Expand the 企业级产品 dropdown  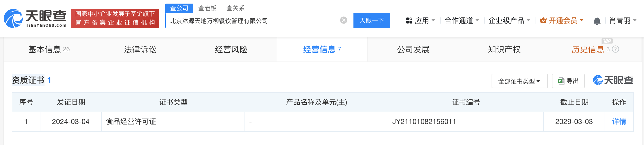[x=509, y=20]
